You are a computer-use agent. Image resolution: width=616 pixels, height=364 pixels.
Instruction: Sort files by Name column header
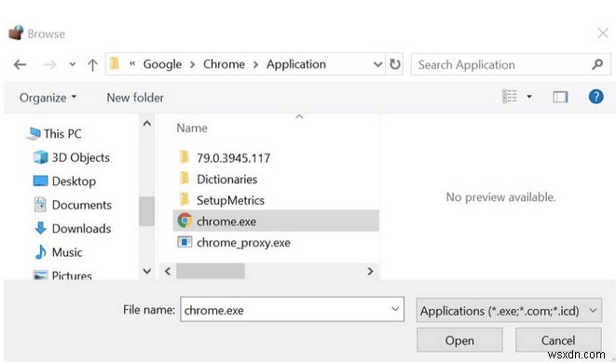pyautogui.click(x=192, y=128)
